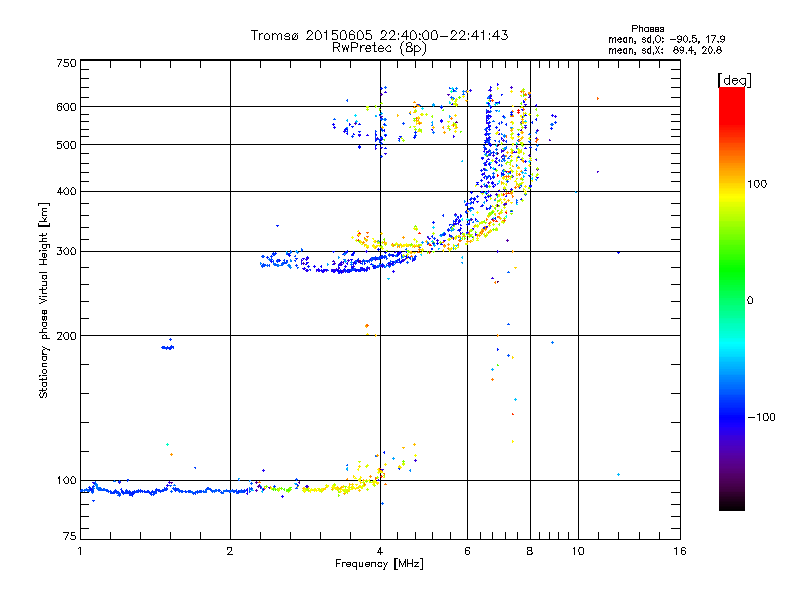This screenshot has width=800, height=600.
Task: Click the isolated blue echo cluster near 200 km
Action: pyautogui.click(x=167, y=346)
